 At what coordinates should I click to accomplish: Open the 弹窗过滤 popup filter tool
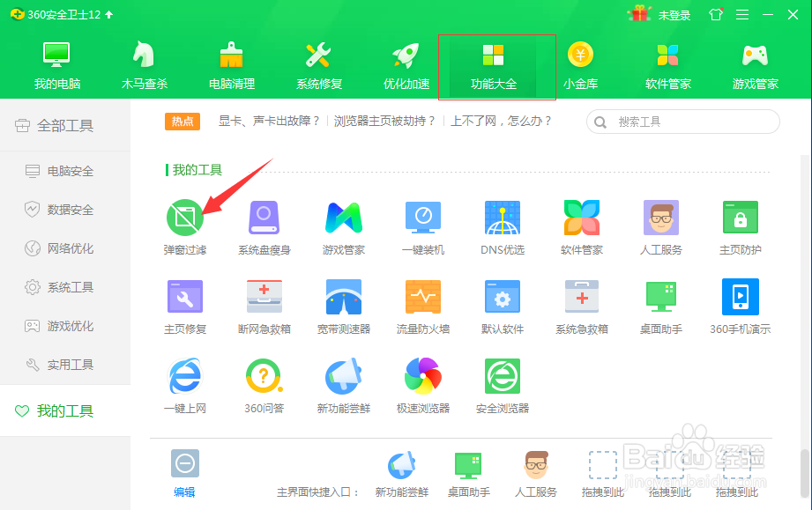(x=185, y=226)
